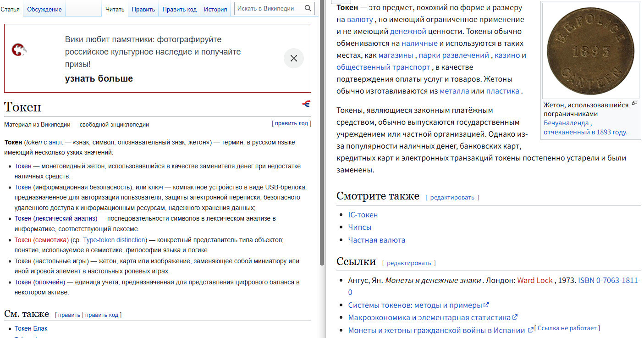The width and height of the screenshot is (644, 338).
Task: Dismiss the monuments banner with X
Action: click(294, 58)
